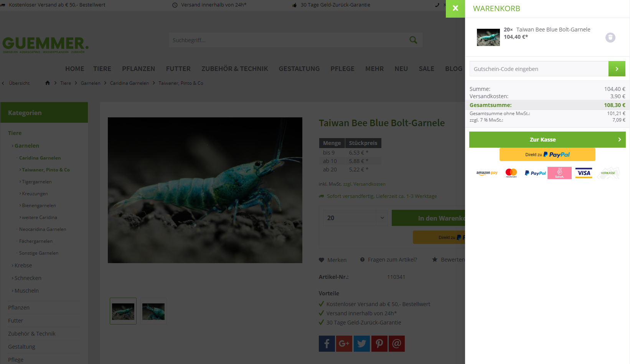
Task: Click the breadcrumb home icon
Action: click(48, 83)
